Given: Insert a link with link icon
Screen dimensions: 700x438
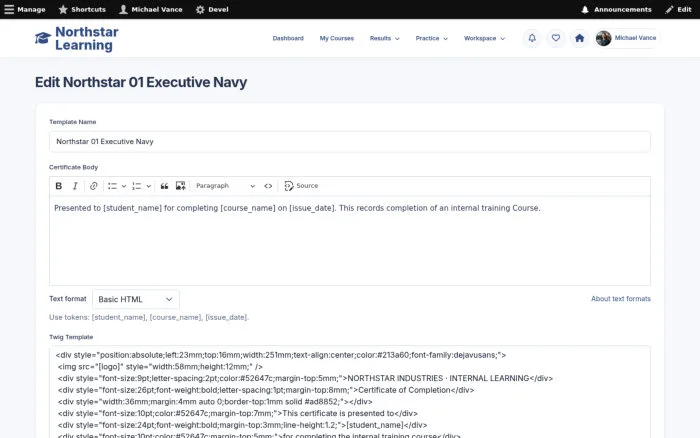Looking at the screenshot, I should coord(93,186).
